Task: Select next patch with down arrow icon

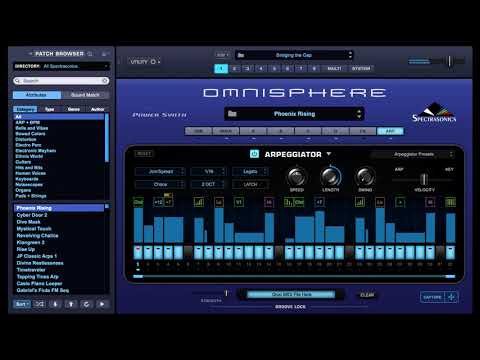Action: pyautogui.click(x=55, y=304)
